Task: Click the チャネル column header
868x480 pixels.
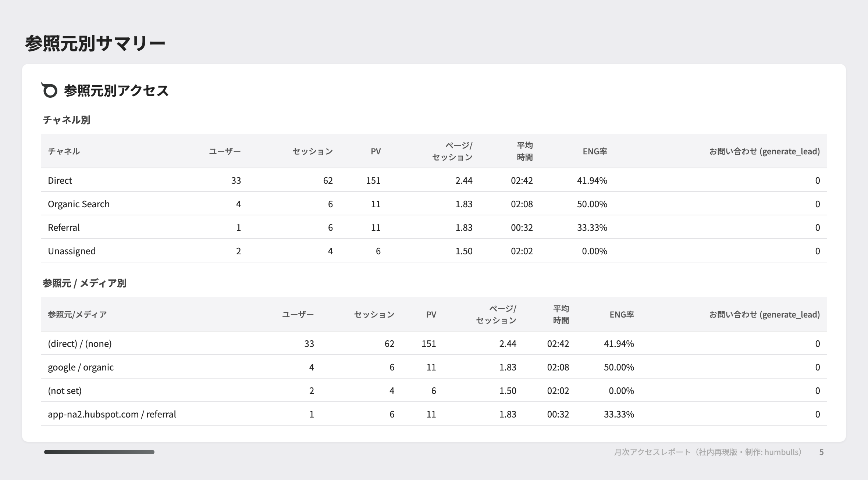Action: [x=64, y=151]
